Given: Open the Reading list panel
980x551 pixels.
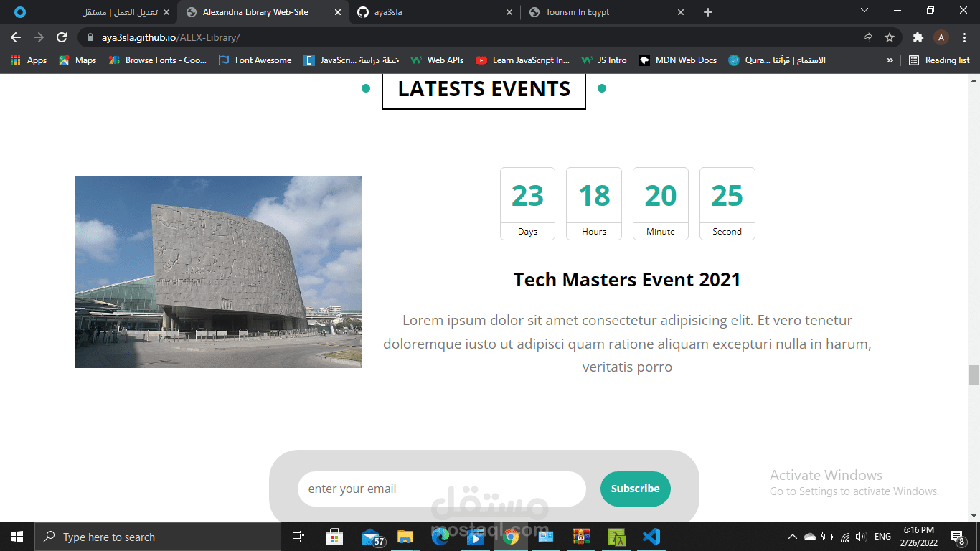Looking at the screenshot, I should point(939,60).
